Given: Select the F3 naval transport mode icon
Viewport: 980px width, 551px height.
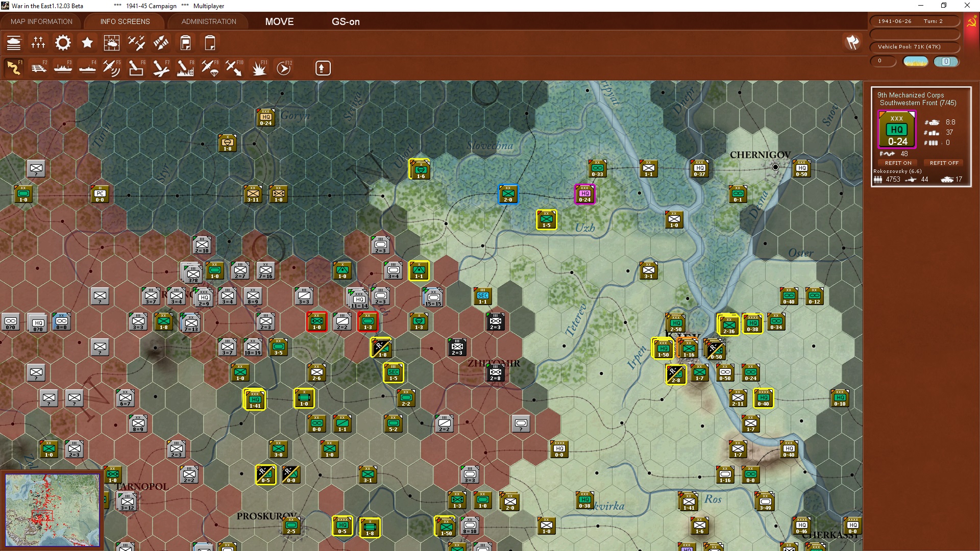Looking at the screenshot, I should tap(63, 67).
